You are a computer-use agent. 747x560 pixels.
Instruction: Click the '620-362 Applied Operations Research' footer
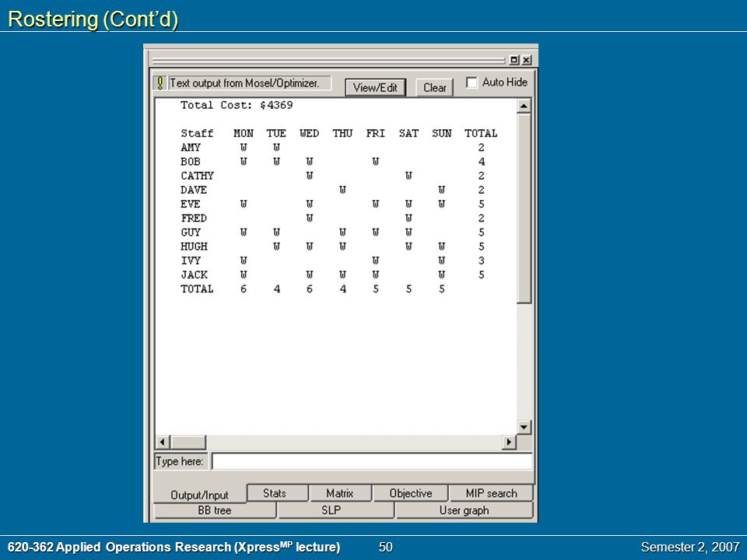[174, 547]
